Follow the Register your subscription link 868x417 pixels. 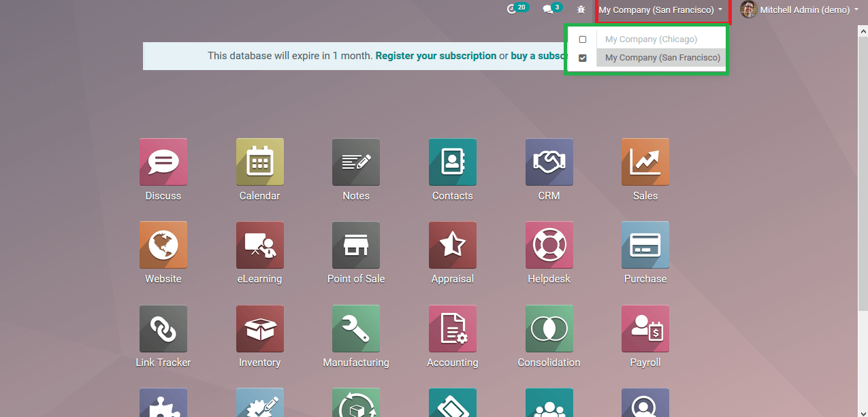pyautogui.click(x=436, y=56)
